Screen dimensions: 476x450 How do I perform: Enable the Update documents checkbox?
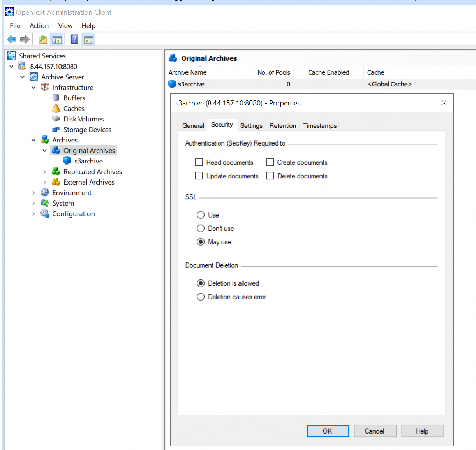point(199,176)
